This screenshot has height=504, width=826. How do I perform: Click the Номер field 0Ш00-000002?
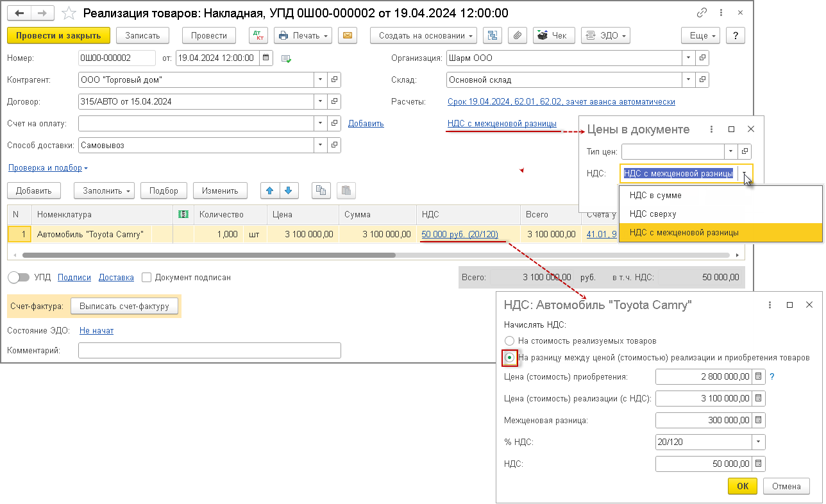[117, 58]
